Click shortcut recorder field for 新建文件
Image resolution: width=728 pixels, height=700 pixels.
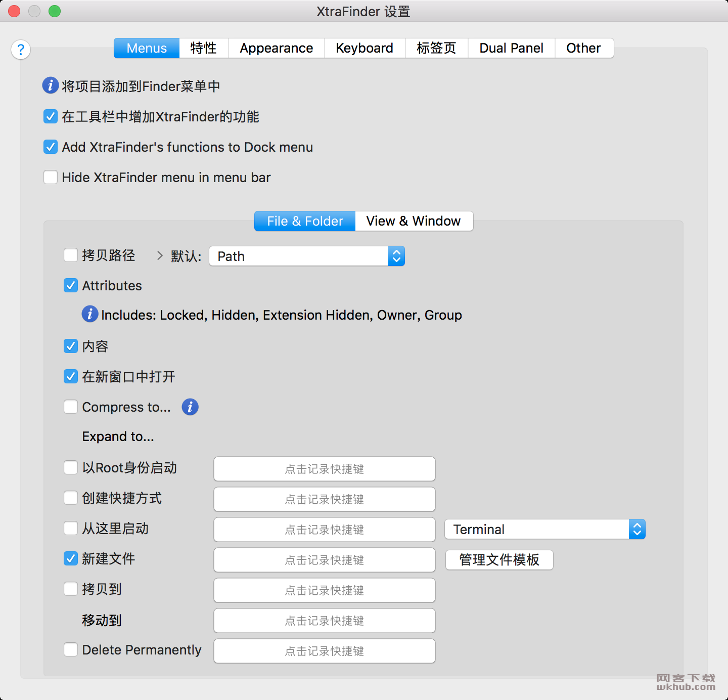(x=325, y=560)
